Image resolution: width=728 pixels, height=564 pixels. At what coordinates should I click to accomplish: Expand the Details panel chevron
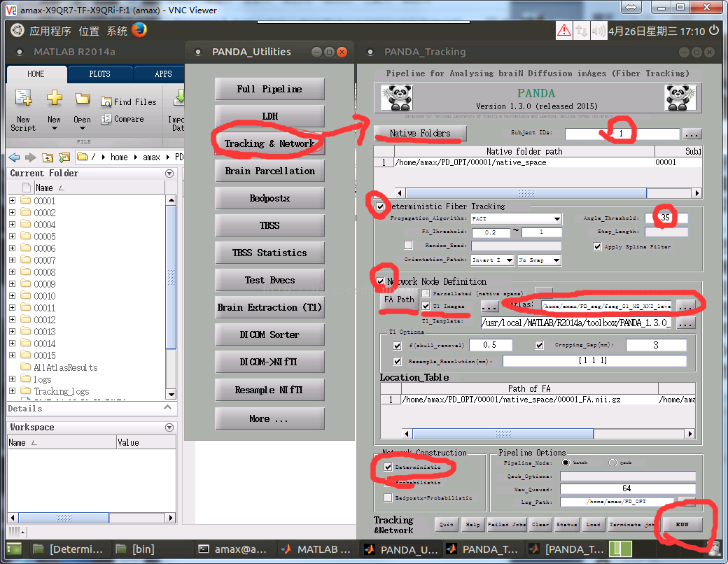tap(167, 407)
